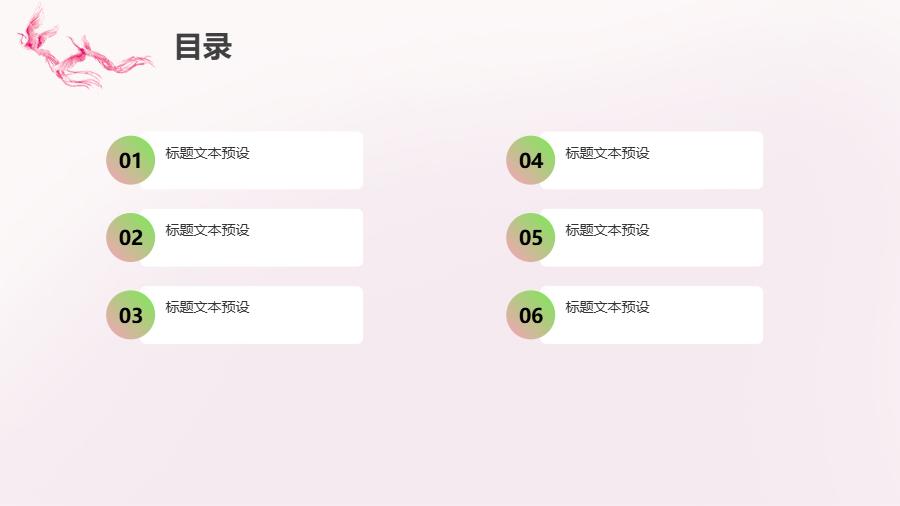Click the 06 numbered circle
Image resolution: width=900 pixels, height=506 pixels.
pyautogui.click(x=531, y=315)
